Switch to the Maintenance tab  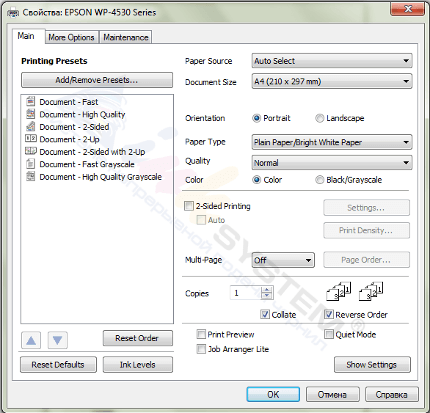(126, 37)
